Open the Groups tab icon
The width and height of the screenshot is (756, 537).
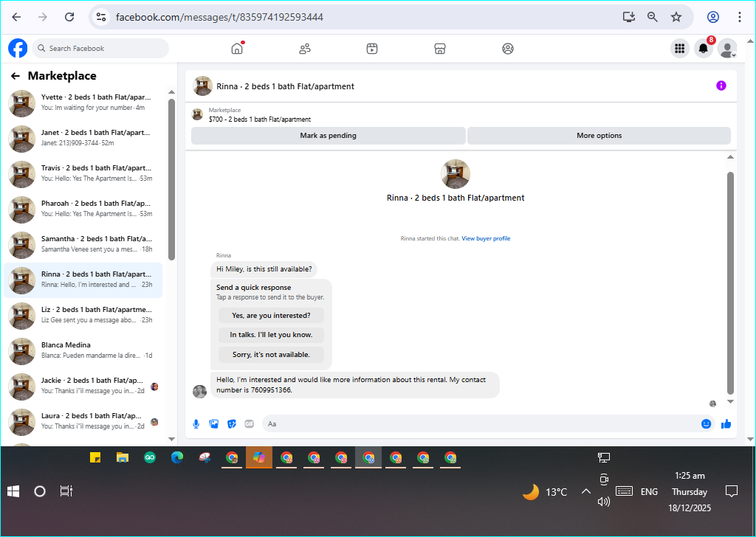[x=508, y=49]
